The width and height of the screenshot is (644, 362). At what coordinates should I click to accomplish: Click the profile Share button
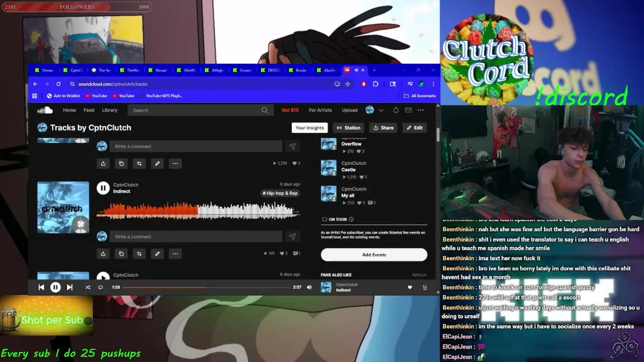tap(383, 128)
